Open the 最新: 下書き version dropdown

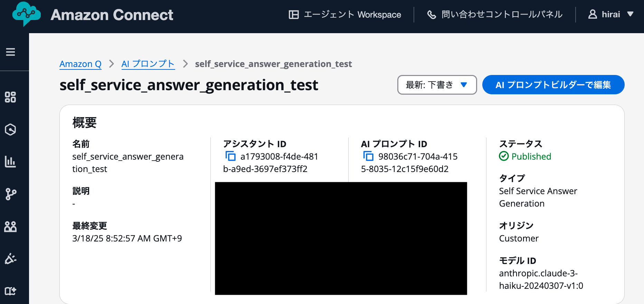pyautogui.click(x=437, y=85)
